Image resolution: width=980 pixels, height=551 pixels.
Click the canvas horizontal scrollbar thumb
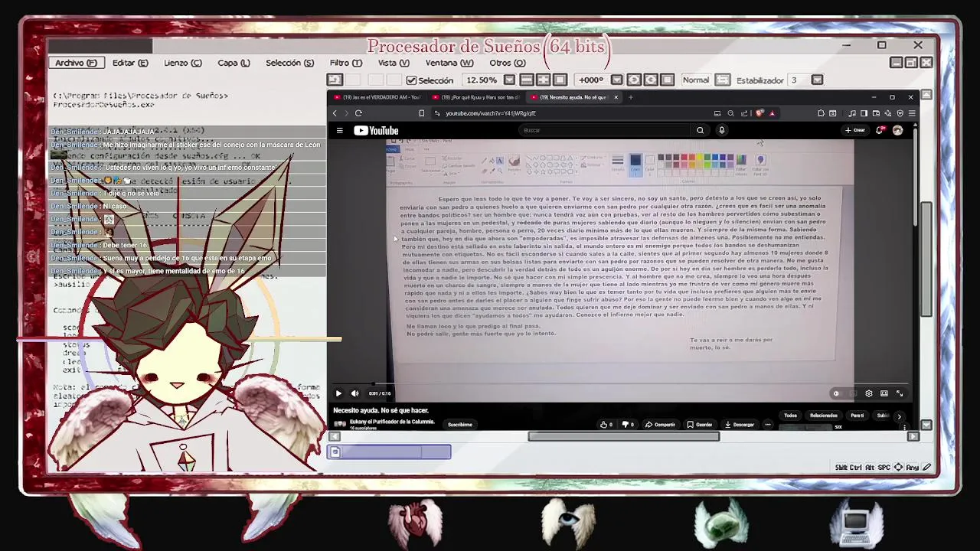(x=624, y=436)
